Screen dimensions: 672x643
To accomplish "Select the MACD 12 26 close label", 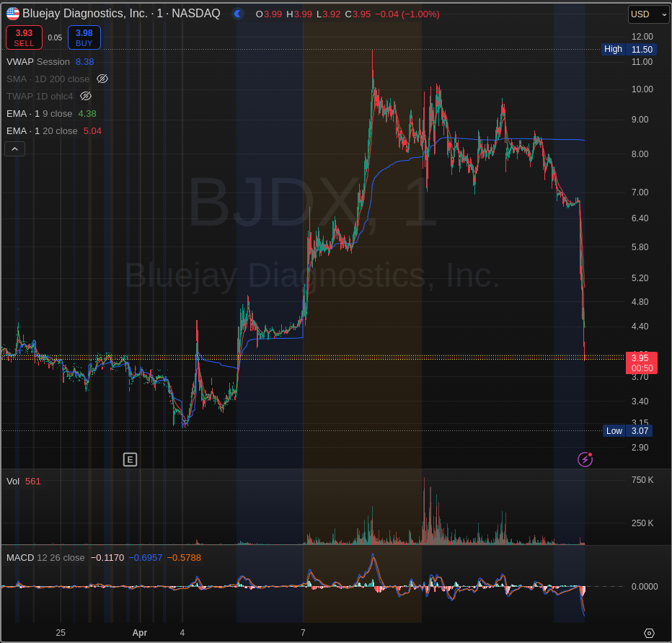I will point(45,558).
